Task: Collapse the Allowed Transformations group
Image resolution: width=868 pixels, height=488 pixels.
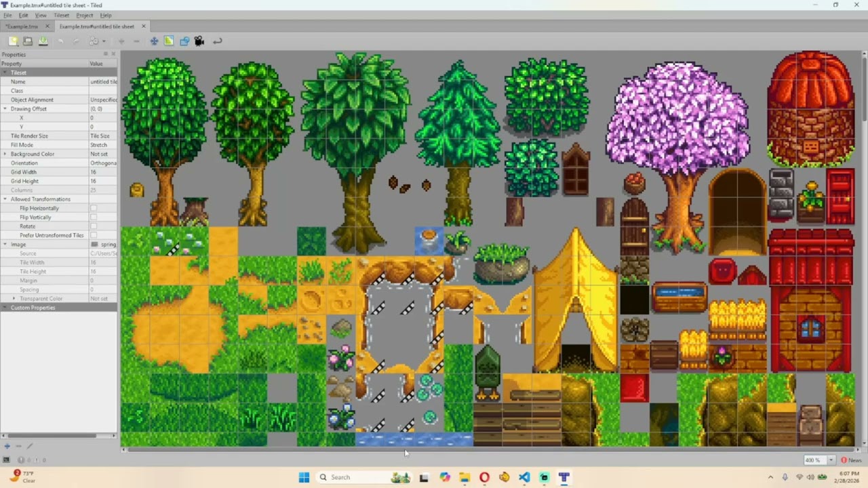Action: click(5, 199)
